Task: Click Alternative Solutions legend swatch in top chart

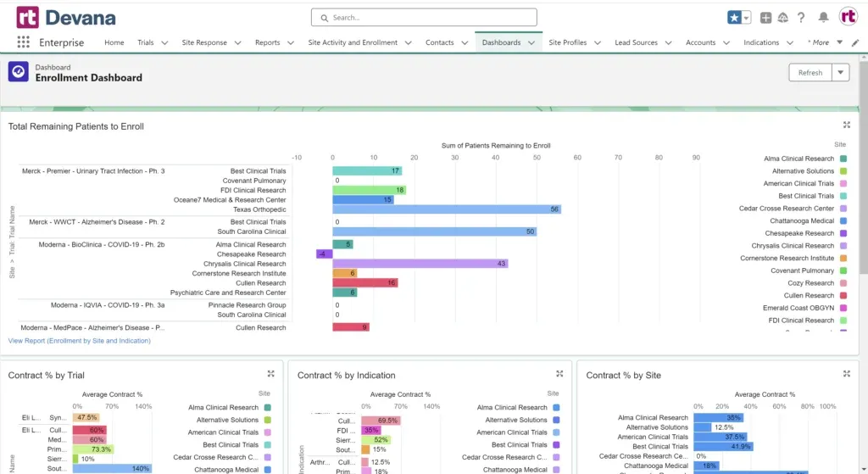Action: tap(843, 171)
